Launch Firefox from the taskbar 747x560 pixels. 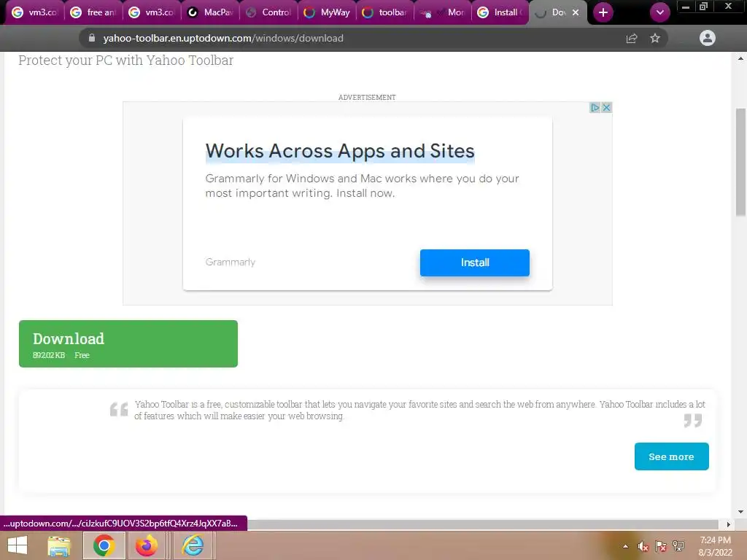tap(146, 545)
